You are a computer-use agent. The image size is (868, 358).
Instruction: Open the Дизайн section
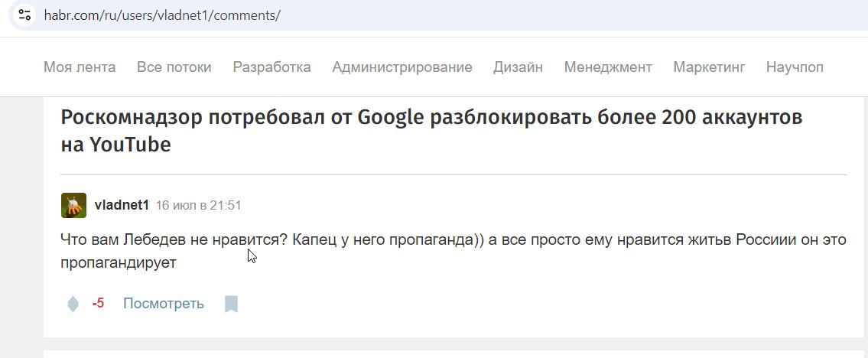(x=519, y=67)
